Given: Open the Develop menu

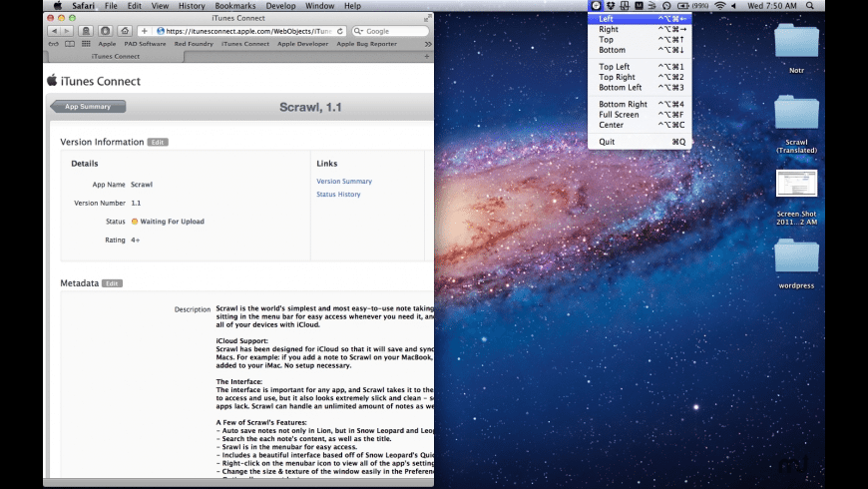Looking at the screenshot, I should click(280, 6).
